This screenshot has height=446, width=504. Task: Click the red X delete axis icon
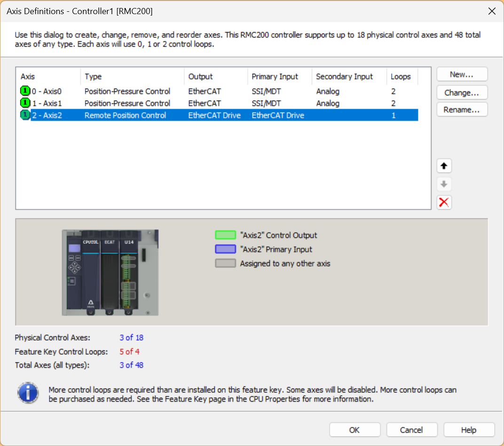click(444, 202)
